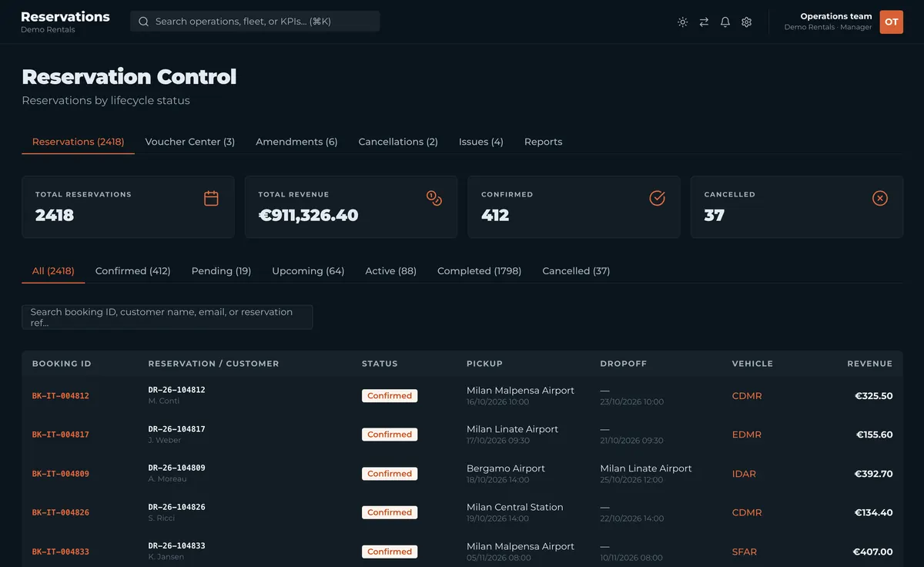Filter by Confirmed (412)
Viewport: 924px width, 567px height.
click(x=132, y=271)
